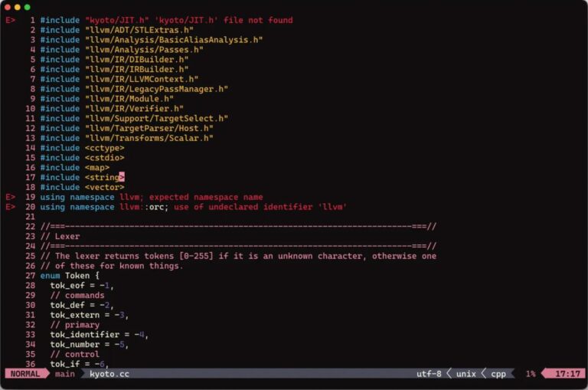Click the kyoto.cc filename in status bar

[109, 374]
